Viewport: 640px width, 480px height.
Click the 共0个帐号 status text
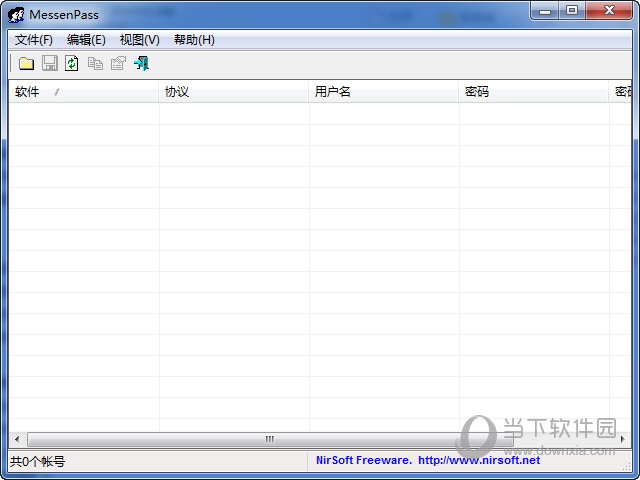(x=38, y=462)
